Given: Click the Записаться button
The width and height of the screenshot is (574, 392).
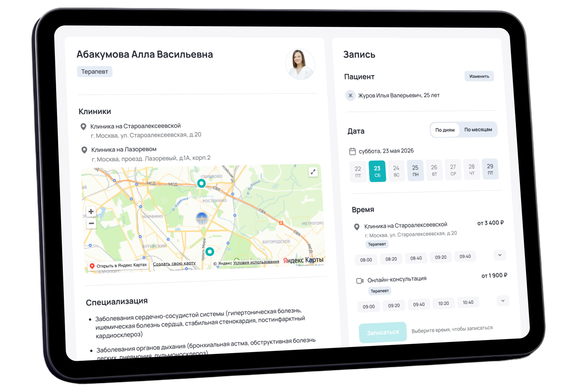Looking at the screenshot, I should 383,332.
